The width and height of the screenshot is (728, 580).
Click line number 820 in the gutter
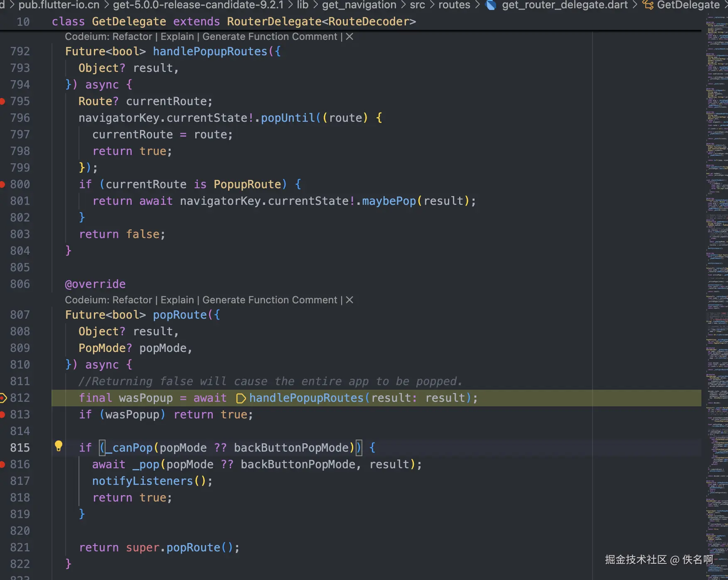pyautogui.click(x=20, y=531)
